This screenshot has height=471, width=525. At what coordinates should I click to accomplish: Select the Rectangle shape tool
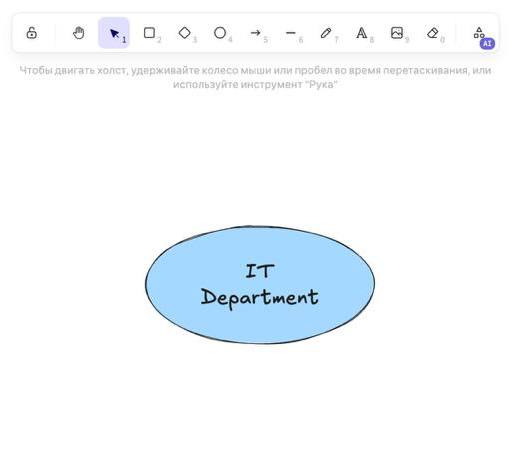(x=149, y=33)
